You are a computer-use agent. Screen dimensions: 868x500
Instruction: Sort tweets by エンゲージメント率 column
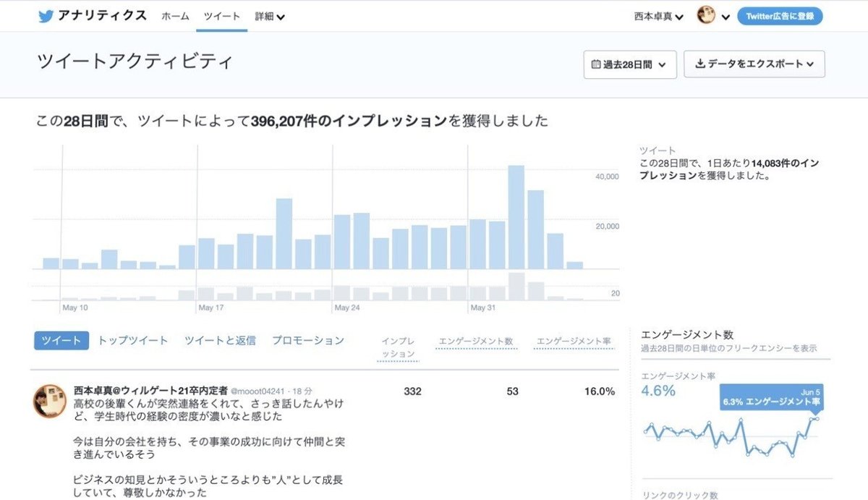click(x=574, y=339)
